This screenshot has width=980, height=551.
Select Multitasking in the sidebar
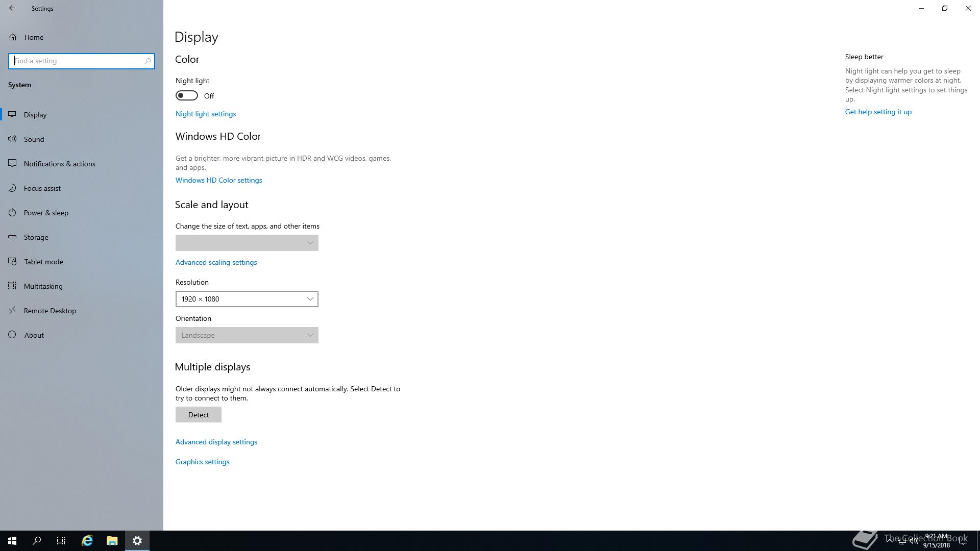click(x=82, y=286)
